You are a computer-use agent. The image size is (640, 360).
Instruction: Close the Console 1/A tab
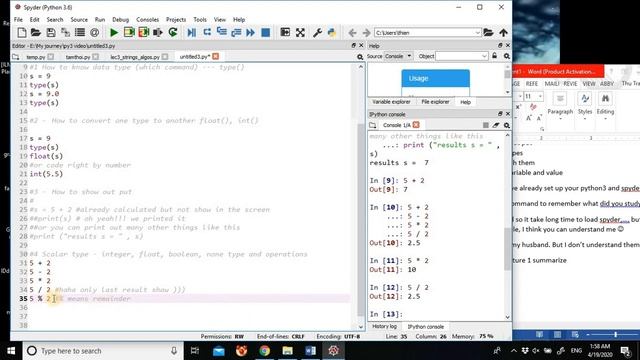tap(416, 125)
